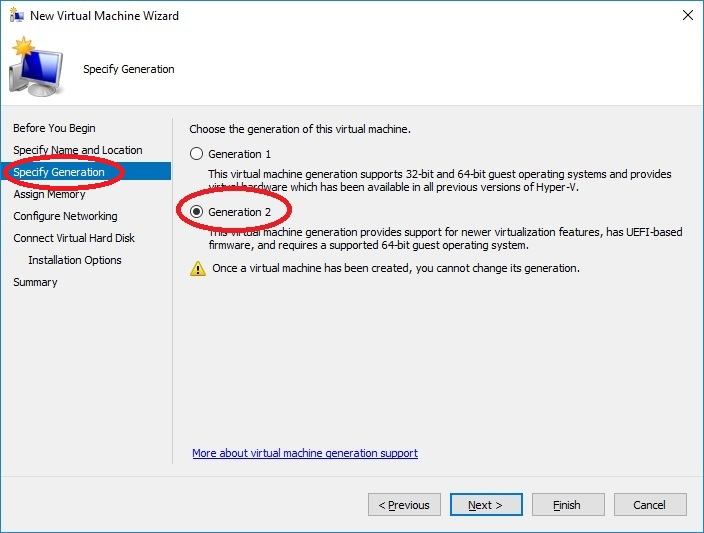Open Specify Name and Location step
704x533 pixels.
click(78, 150)
